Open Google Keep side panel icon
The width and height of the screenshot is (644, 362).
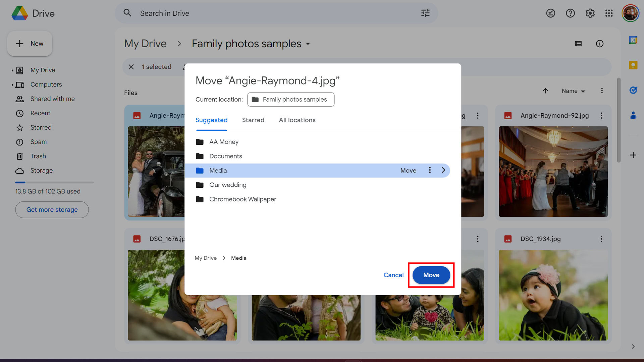click(x=633, y=65)
